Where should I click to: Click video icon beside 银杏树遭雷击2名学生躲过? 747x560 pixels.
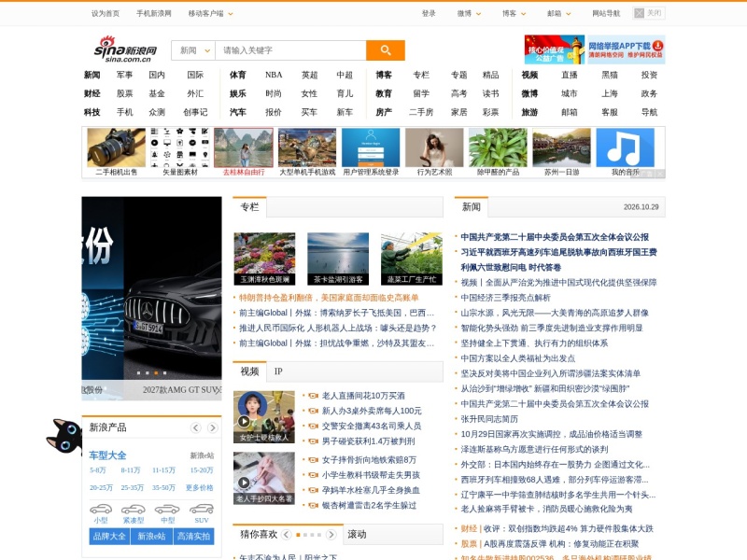pos(314,506)
